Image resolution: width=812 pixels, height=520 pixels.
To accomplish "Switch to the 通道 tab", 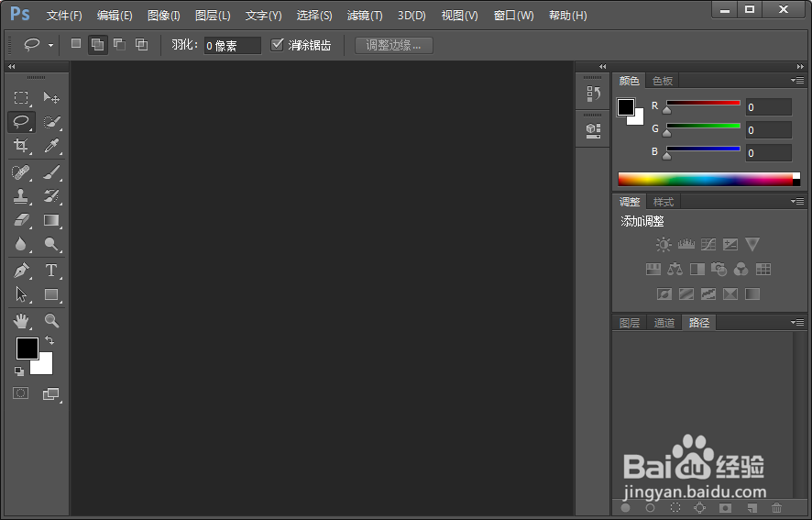I will (x=664, y=323).
